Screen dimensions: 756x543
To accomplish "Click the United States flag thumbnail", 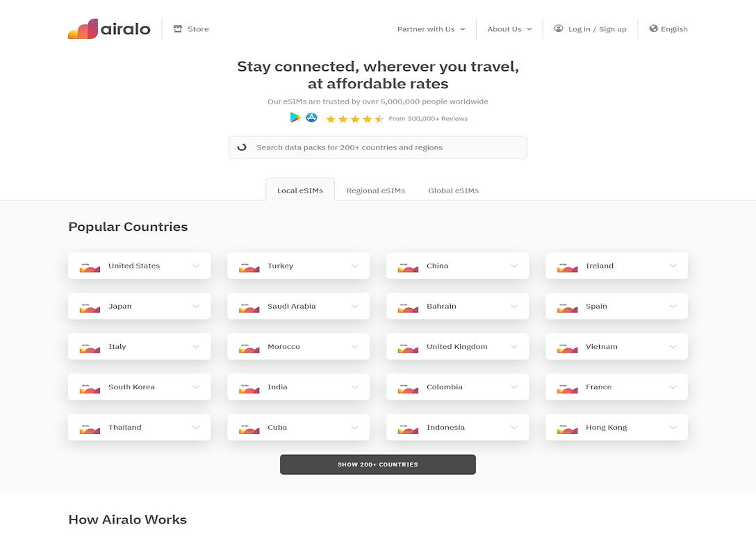I will 90,268.
